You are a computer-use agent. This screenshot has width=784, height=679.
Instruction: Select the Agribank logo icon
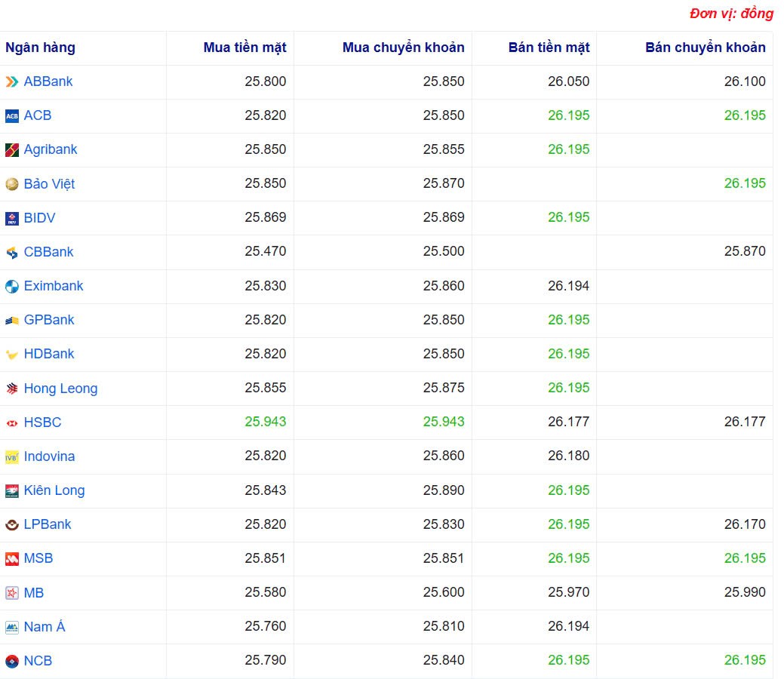click(11, 149)
